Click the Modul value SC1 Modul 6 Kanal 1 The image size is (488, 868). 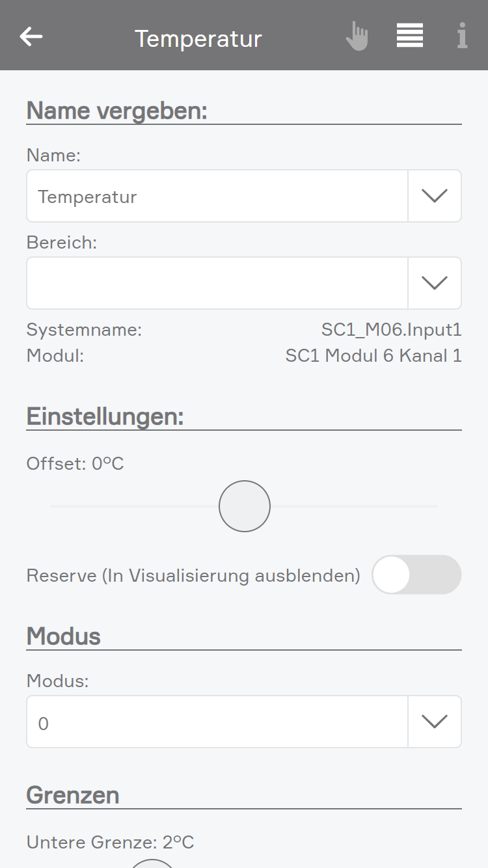pyautogui.click(x=373, y=356)
